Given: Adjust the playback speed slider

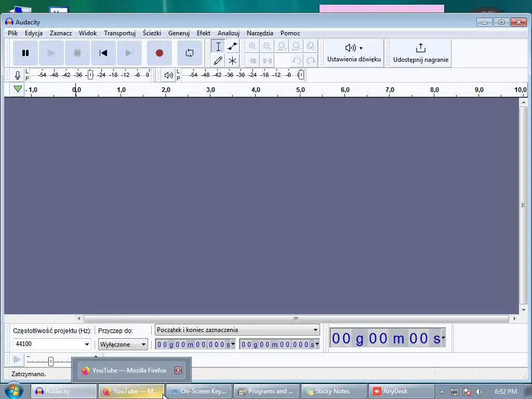Looking at the screenshot, I should [50, 362].
